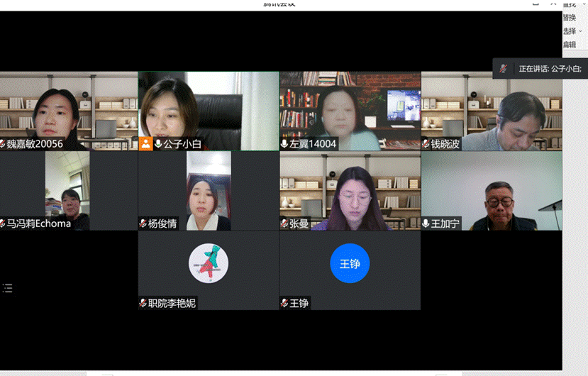The width and height of the screenshot is (588, 376).
Task: Click the muted mic icon beside 钱晓波
Action: point(426,144)
